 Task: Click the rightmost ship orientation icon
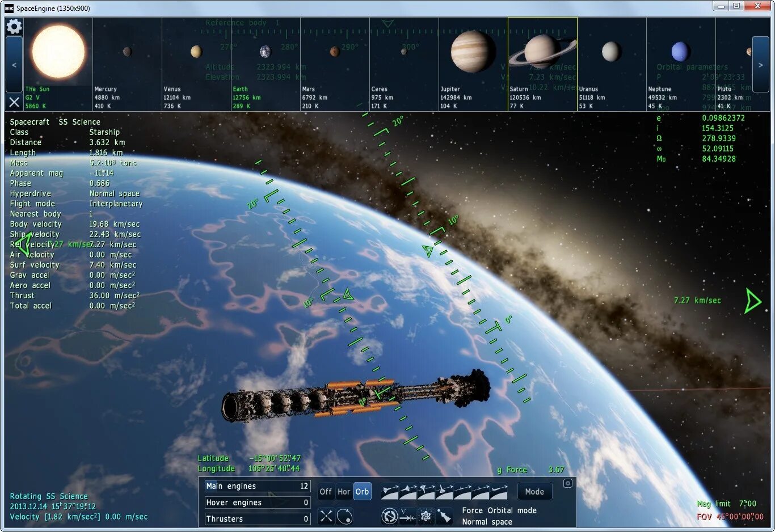[x=499, y=491]
